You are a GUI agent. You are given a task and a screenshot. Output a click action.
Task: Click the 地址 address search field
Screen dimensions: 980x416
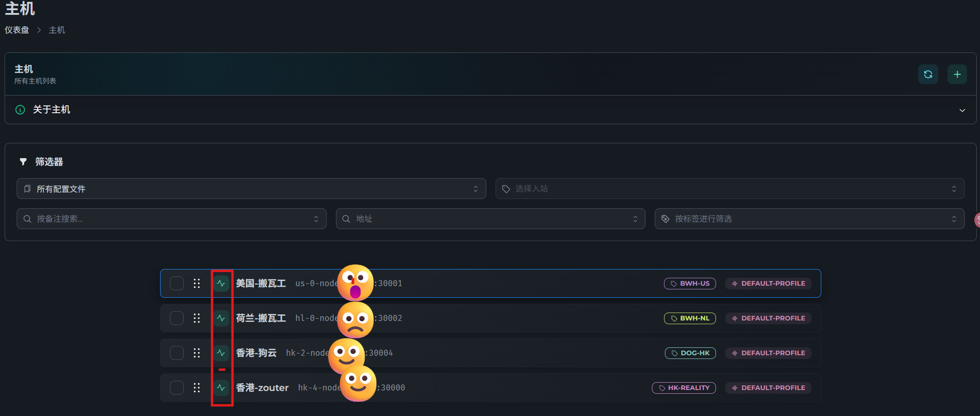click(490, 219)
